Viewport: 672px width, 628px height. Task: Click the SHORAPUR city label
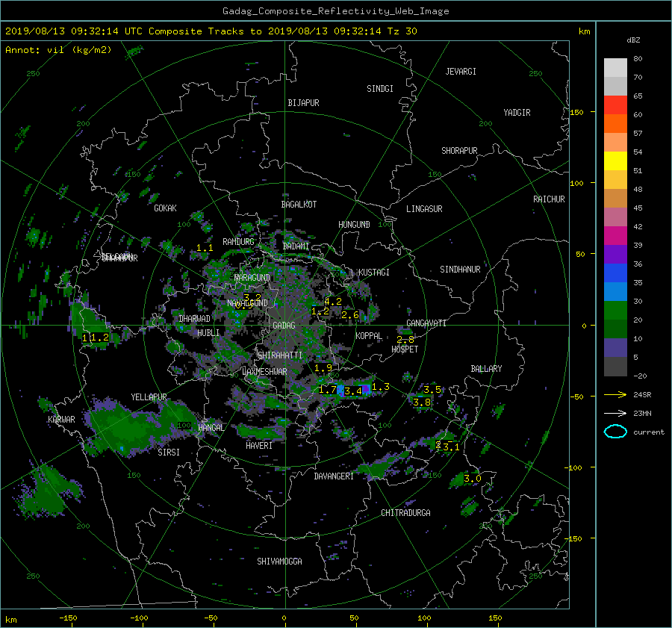pos(459,151)
